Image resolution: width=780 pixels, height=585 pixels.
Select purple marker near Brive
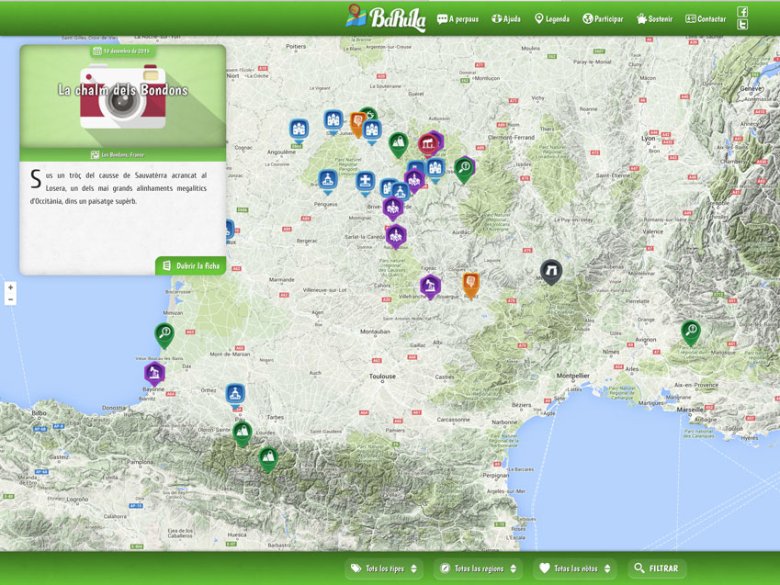coord(393,208)
